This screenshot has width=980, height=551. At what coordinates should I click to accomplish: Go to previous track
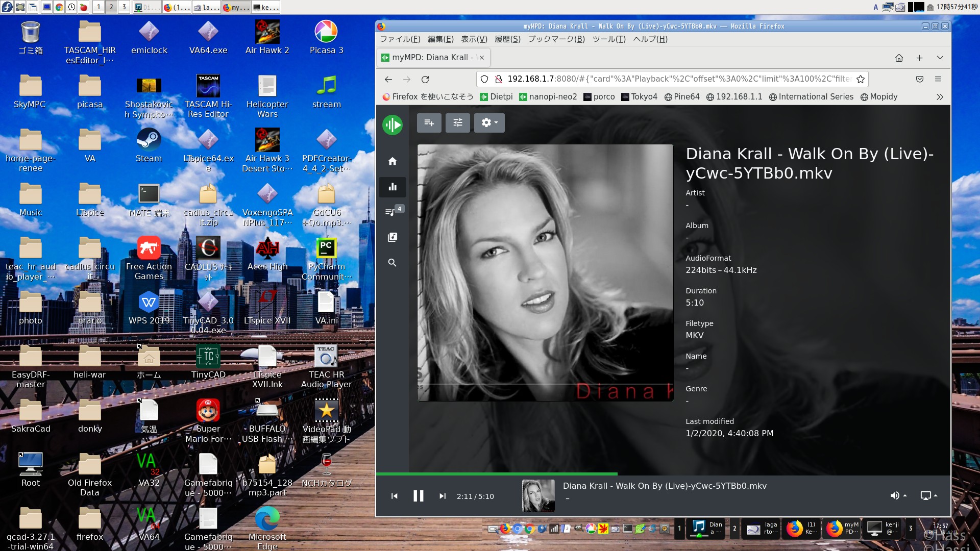394,496
